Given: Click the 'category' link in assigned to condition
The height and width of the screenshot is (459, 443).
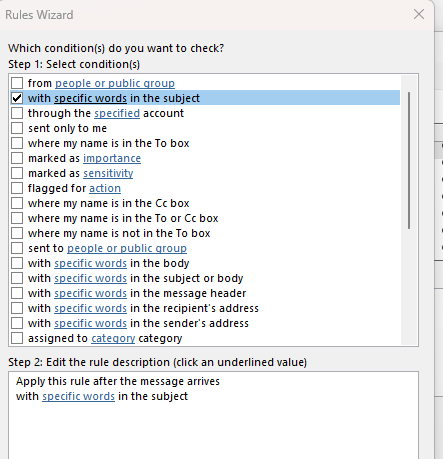Looking at the screenshot, I should point(113,338).
